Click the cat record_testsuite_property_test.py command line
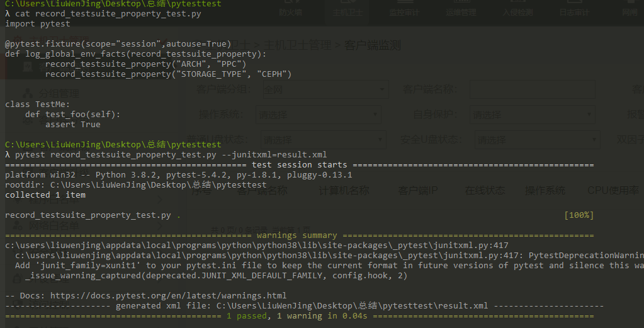Image resolution: width=644 pixels, height=328 pixels. [x=103, y=14]
